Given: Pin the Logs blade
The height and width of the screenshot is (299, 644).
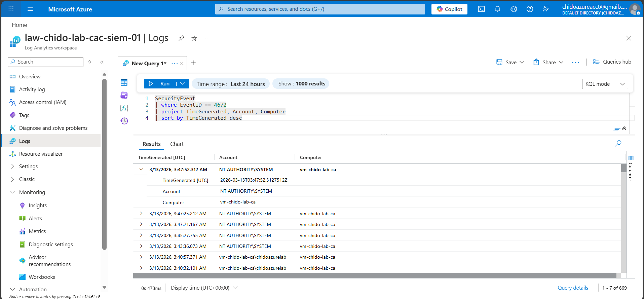Looking at the screenshot, I should click(181, 38).
